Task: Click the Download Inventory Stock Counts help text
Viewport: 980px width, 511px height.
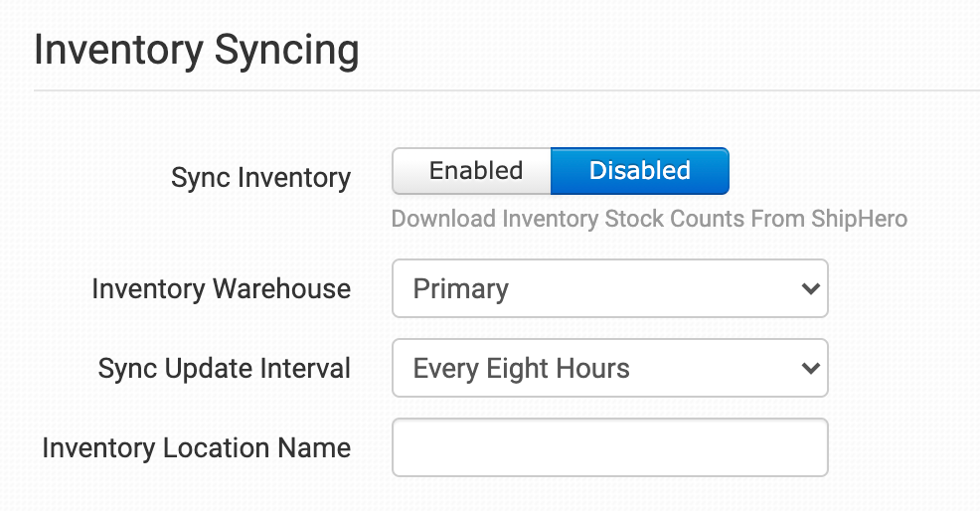Action: [648, 219]
